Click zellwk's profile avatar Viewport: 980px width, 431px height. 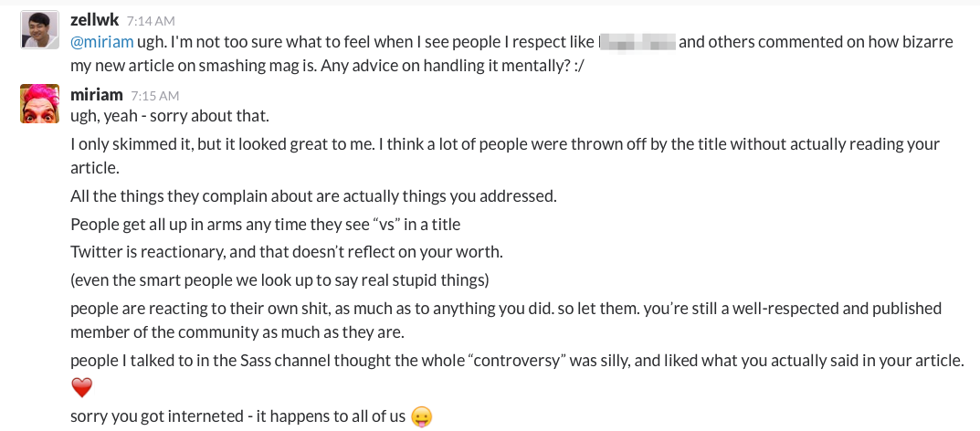(38, 33)
